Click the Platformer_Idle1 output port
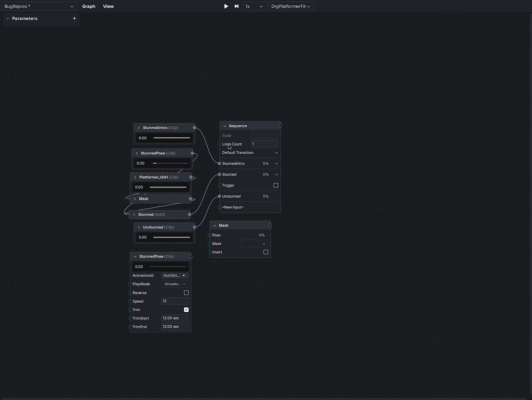Screen dimensions: 532x400 [x=191, y=177]
